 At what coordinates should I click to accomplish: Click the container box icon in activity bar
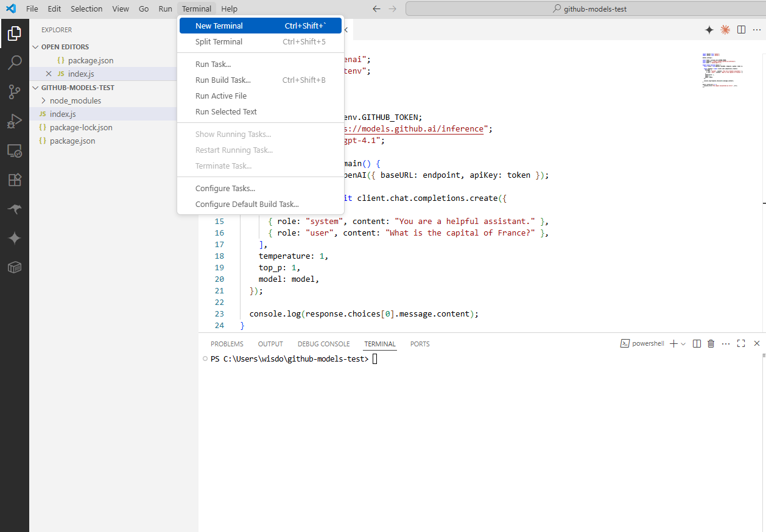15,267
